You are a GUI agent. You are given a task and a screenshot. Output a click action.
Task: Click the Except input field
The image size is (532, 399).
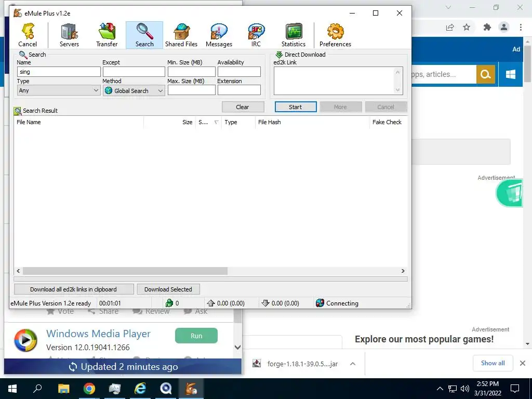[x=134, y=72]
